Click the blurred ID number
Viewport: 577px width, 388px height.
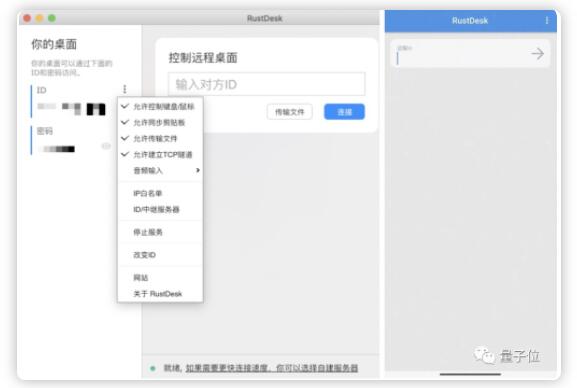[71, 108]
